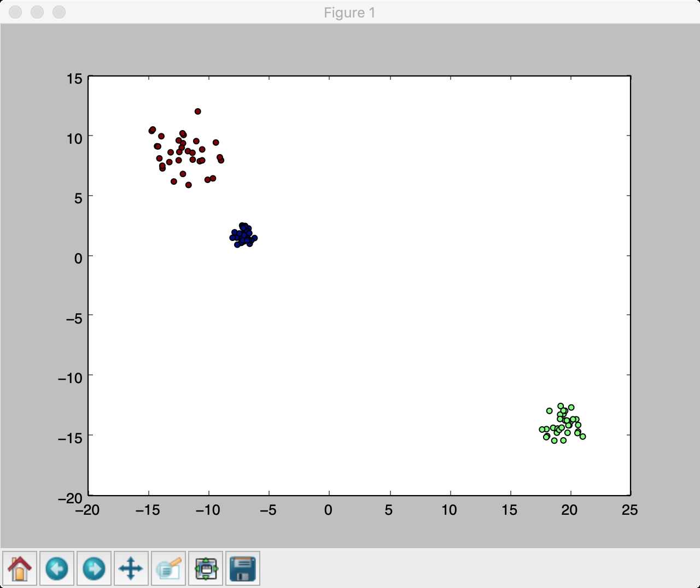Go back to previous view arrow
Viewport: 700px width, 588px height.
[x=57, y=568]
